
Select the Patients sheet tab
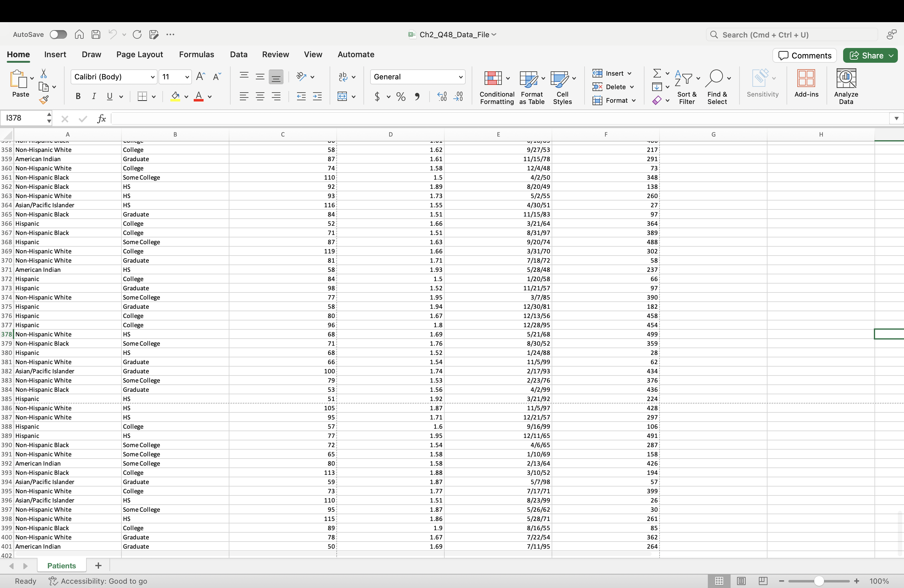tap(61, 566)
